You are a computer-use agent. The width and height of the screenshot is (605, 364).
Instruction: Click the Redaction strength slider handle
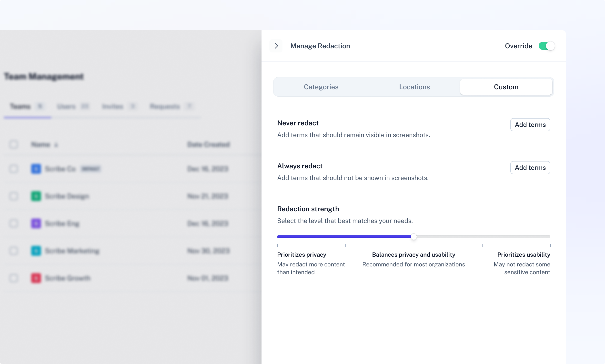coord(413,236)
